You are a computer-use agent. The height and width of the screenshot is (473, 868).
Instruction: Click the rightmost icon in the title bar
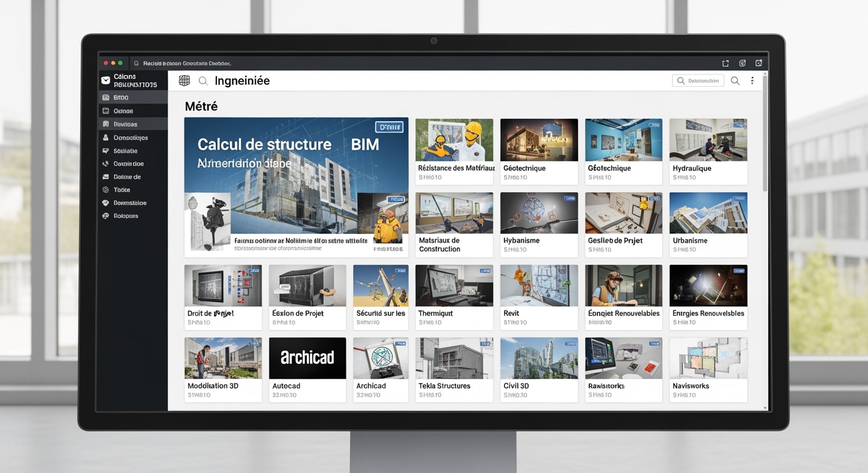[x=759, y=63]
